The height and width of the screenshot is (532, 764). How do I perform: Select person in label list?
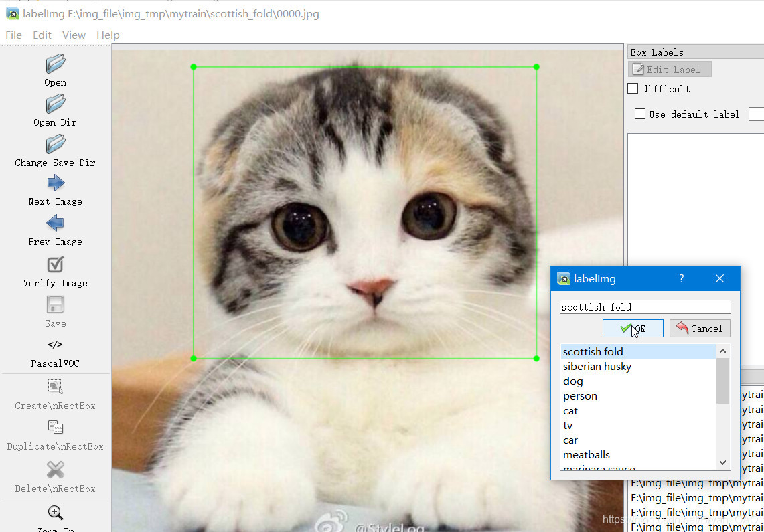point(638,395)
